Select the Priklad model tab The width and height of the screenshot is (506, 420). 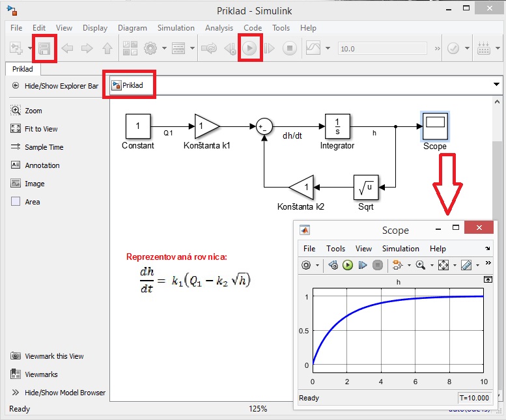point(23,69)
